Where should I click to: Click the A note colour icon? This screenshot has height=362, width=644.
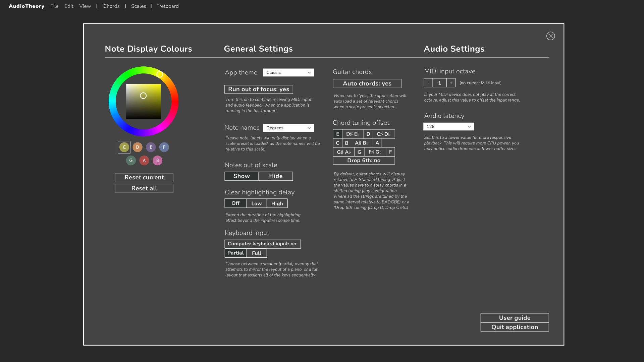click(x=144, y=161)
